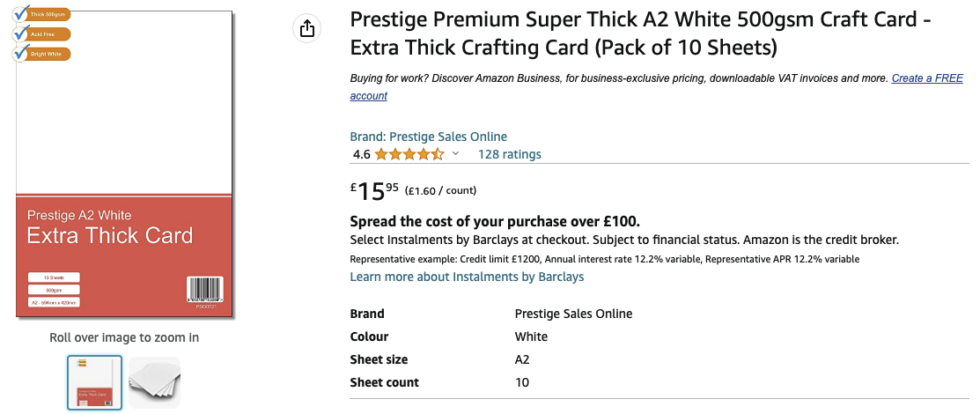Click the Extra Thick Card red label
The width and height of the screenshot is (980, 414).
tap(109, 236)
